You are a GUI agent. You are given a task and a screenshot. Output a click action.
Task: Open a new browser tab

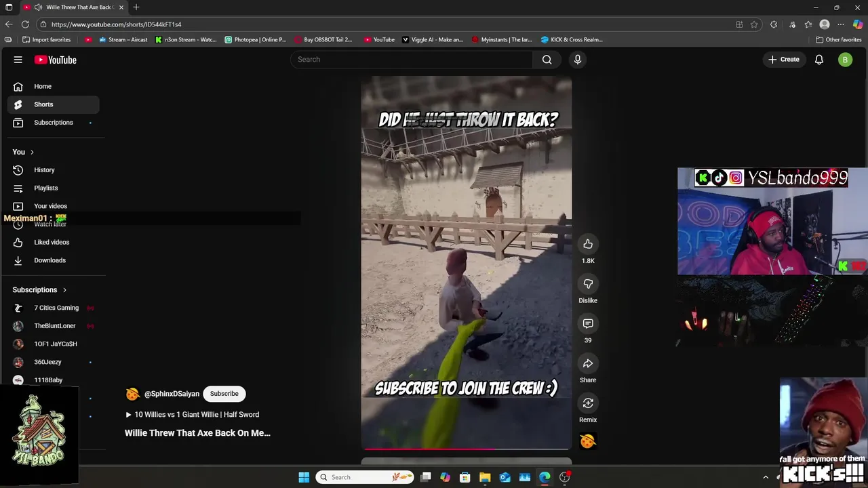click(136, 7)
